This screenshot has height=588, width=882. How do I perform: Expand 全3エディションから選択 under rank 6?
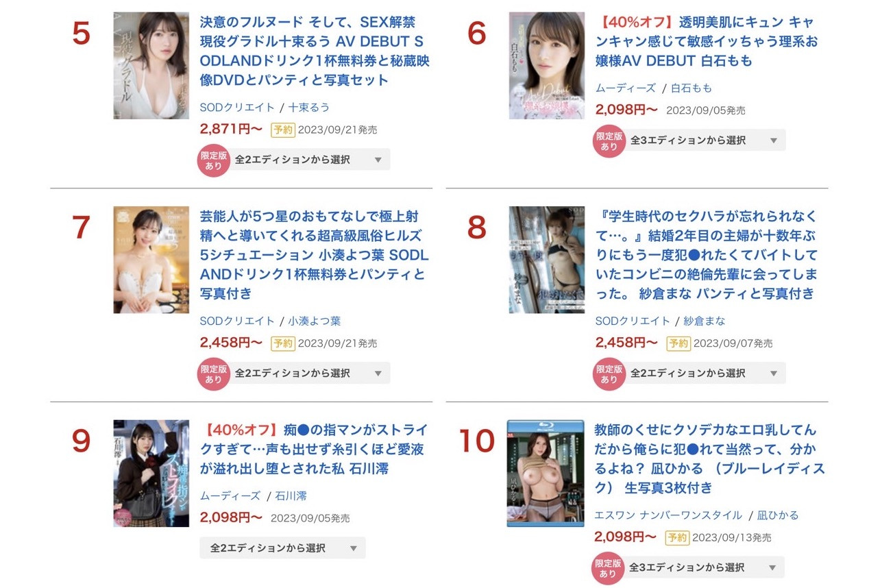705,140
